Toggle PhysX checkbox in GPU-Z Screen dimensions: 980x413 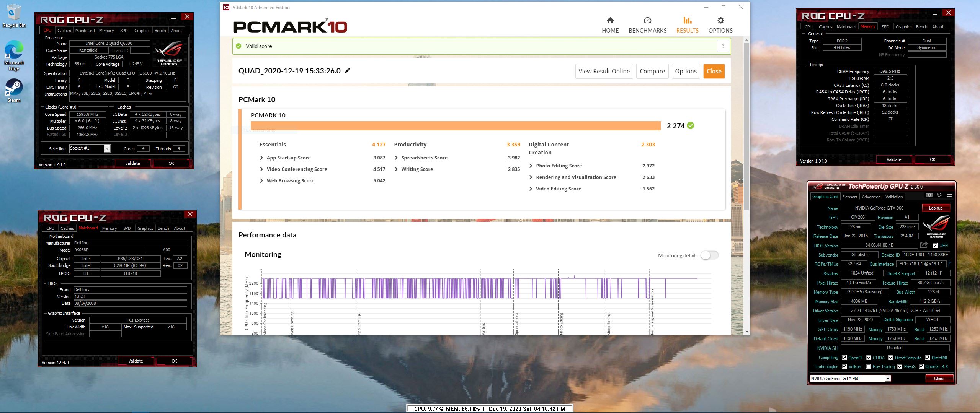tap(900, 367)
